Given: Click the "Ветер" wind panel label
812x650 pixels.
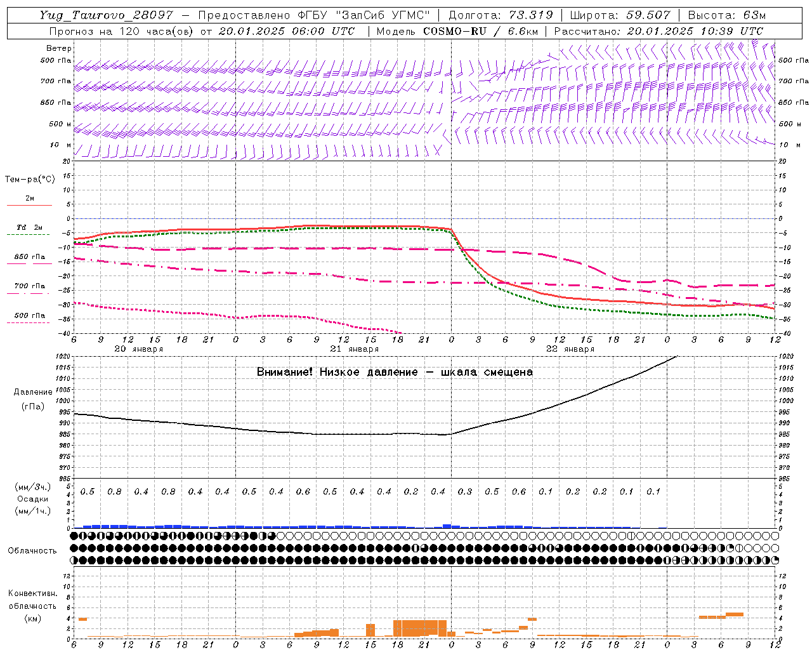Looking at the screenshot, I should click(x=58, y=48).
